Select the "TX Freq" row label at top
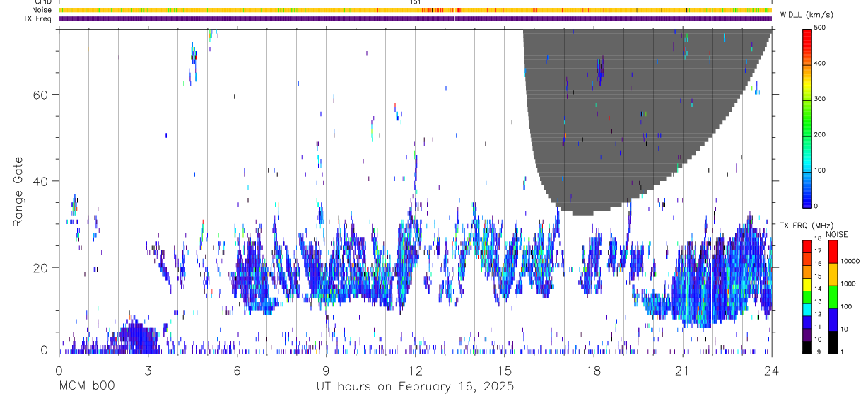This screenshot has height=401, width=868. coord(37,18)
